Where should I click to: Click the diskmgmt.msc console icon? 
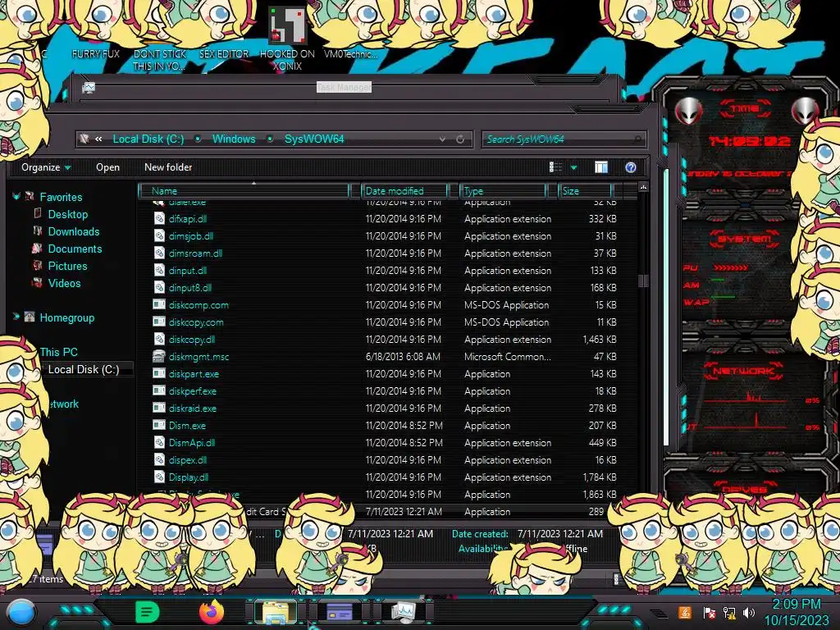pos(159,356)
